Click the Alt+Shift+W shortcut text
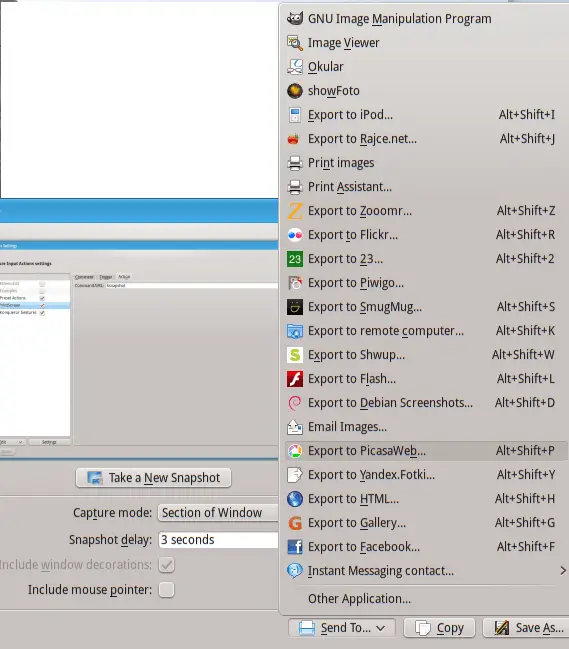 tap(523, 355)
